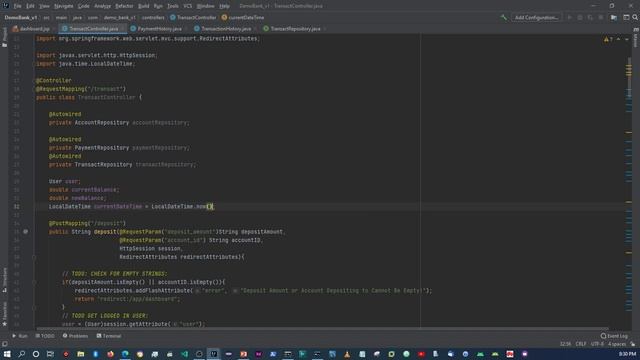640x360 pixels.
Task: Switch to dashboard.jsp editor tab
Action: point(32,29)
